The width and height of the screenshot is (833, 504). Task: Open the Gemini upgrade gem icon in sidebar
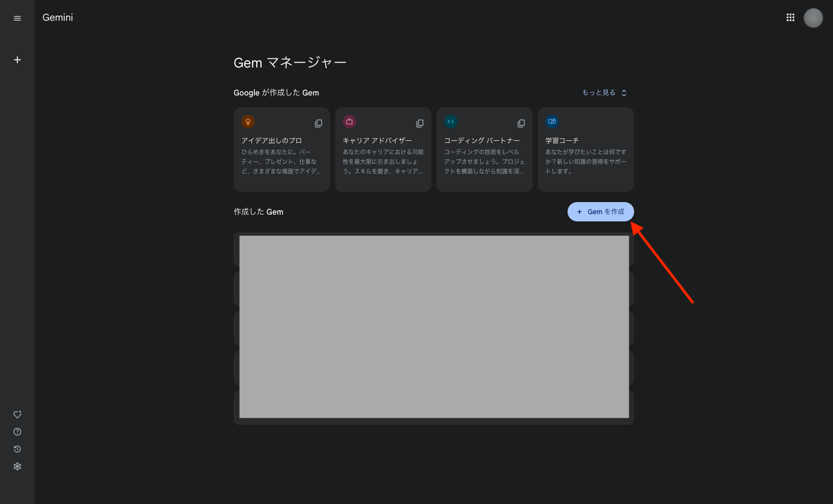[x=17, y=414]
